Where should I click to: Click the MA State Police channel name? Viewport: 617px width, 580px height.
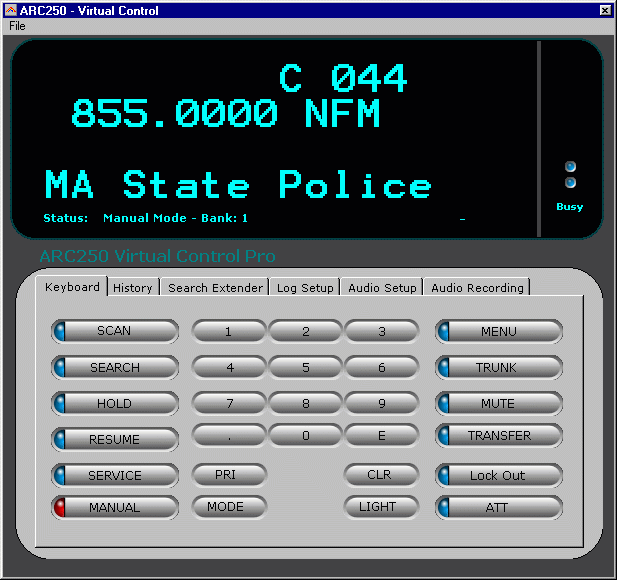pyautogui.click(x=238, y=184)
